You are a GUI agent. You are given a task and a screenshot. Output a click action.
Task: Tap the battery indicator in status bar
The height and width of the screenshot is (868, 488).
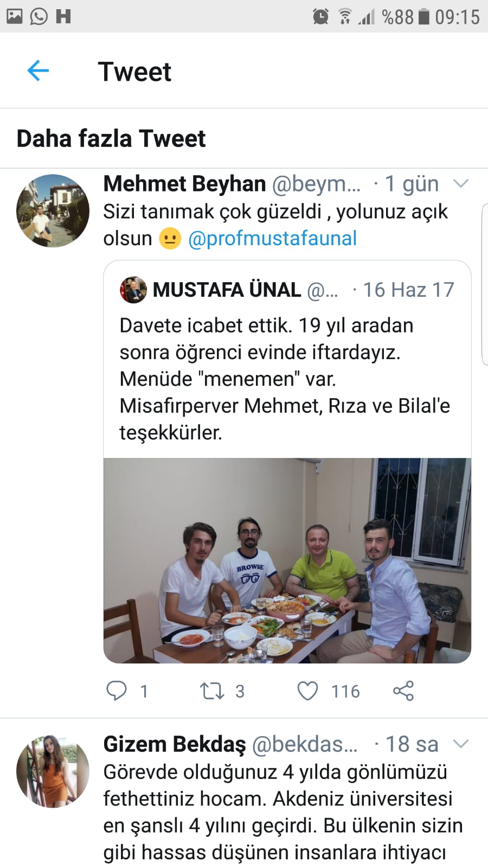[425, 17]
